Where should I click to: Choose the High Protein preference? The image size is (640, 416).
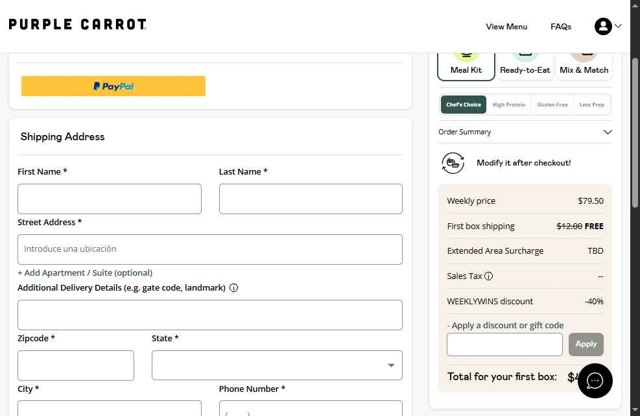click(x=509, y=105)
